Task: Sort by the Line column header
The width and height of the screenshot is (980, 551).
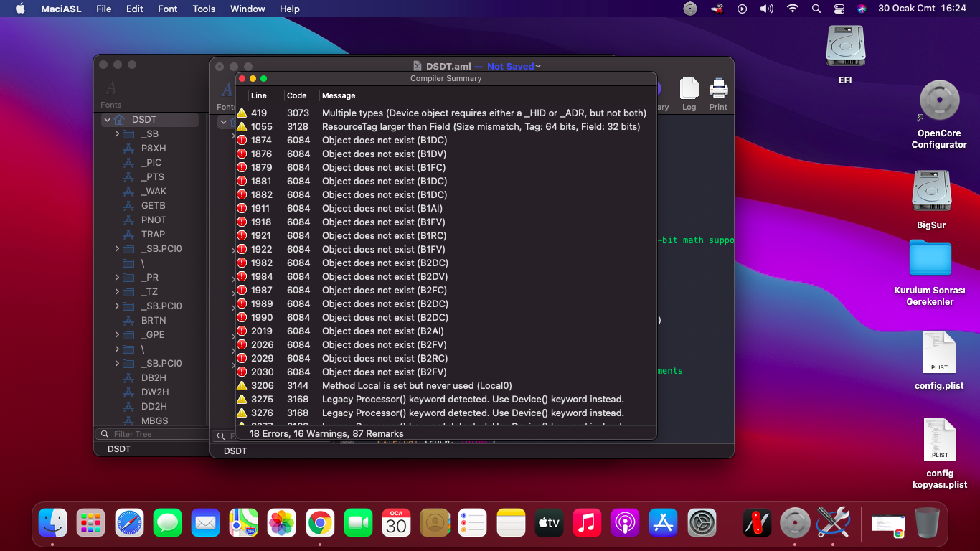Action: click(259, 95)
